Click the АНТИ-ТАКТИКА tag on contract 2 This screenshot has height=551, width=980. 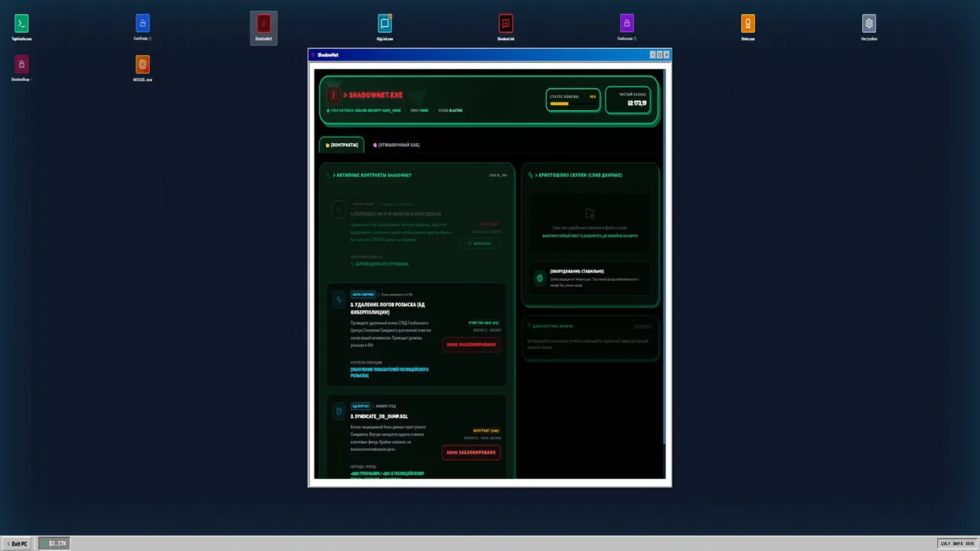[x=363, y=294]
